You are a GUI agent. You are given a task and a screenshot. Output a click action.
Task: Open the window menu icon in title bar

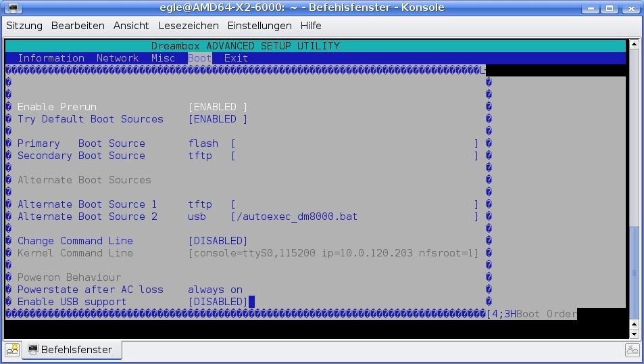(13, 7)
